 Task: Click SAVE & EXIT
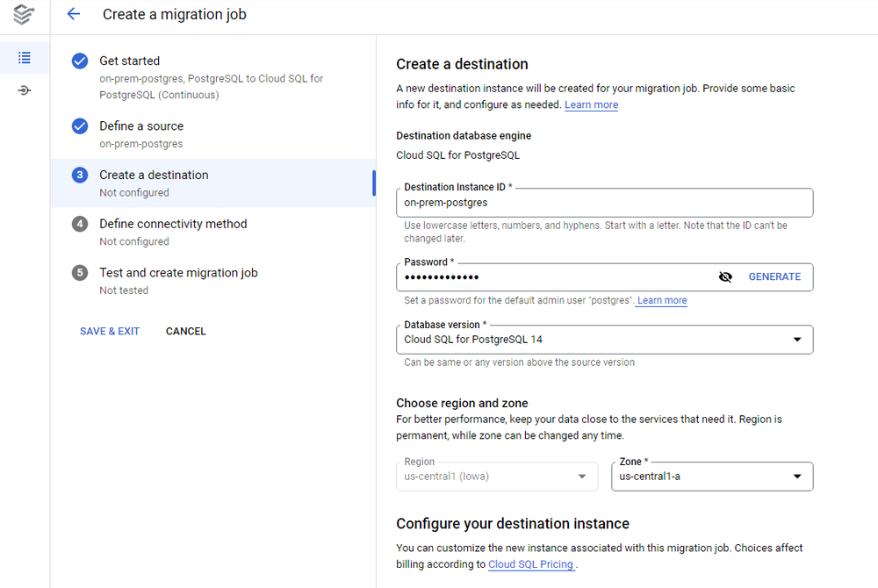[109, 331]
